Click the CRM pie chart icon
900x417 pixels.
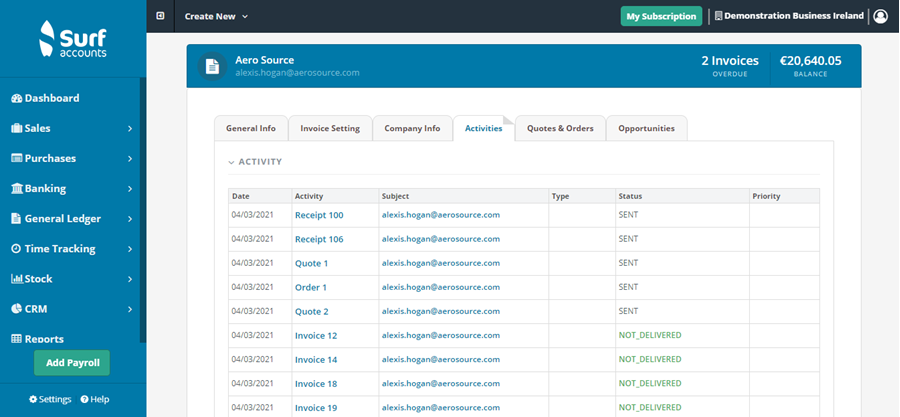[x=16, y=309]
